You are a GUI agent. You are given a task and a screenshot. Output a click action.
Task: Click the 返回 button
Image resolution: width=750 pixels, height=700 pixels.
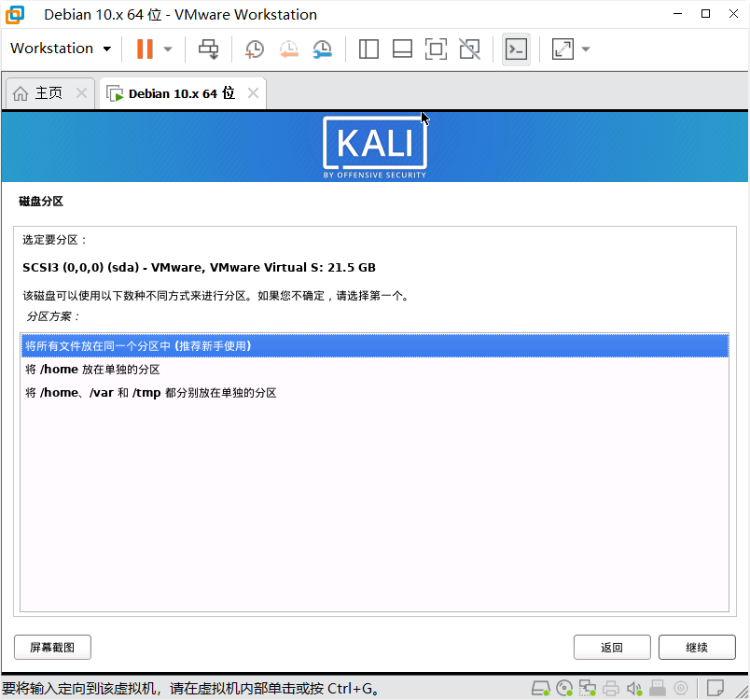click(x=612, y=648)
